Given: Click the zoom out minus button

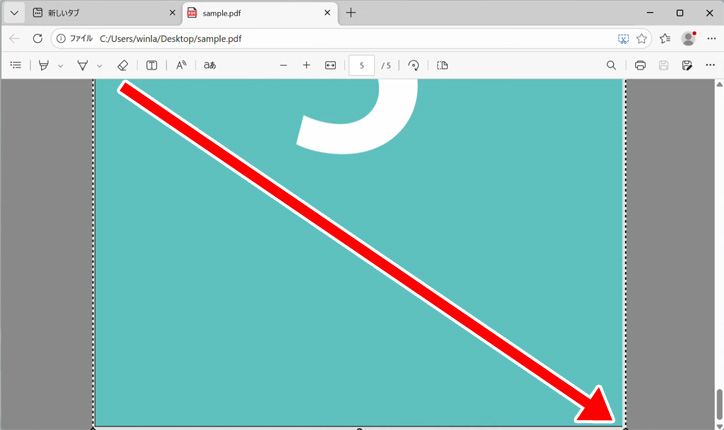Looking at the screenshot, I should (x=283, y=65).
